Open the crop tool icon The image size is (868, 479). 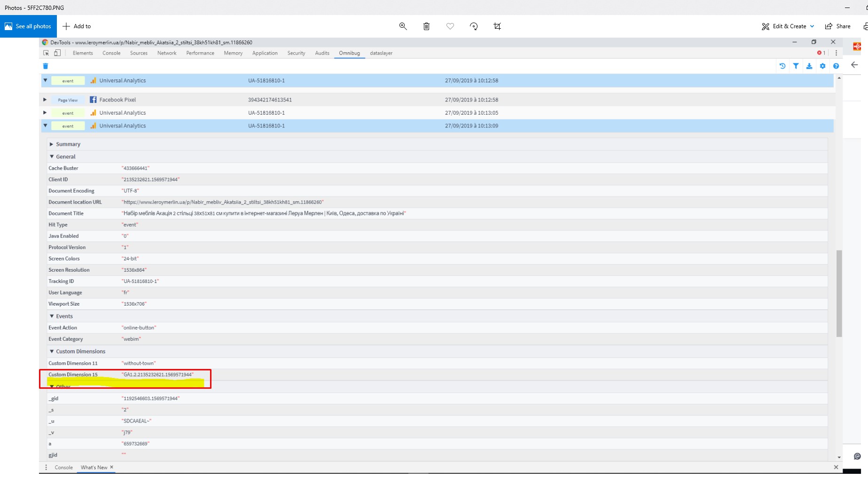click(497, 26)
